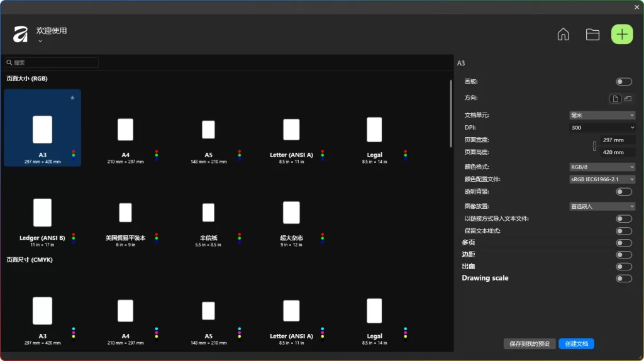Click the star favorite on A3 preset
644x361 pixels.
72,97
